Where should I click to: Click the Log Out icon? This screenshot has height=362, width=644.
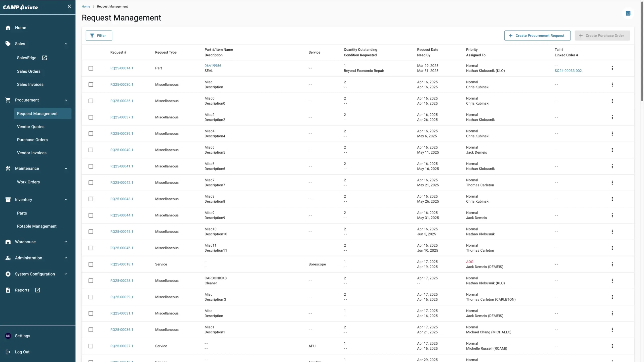(8, 352)
